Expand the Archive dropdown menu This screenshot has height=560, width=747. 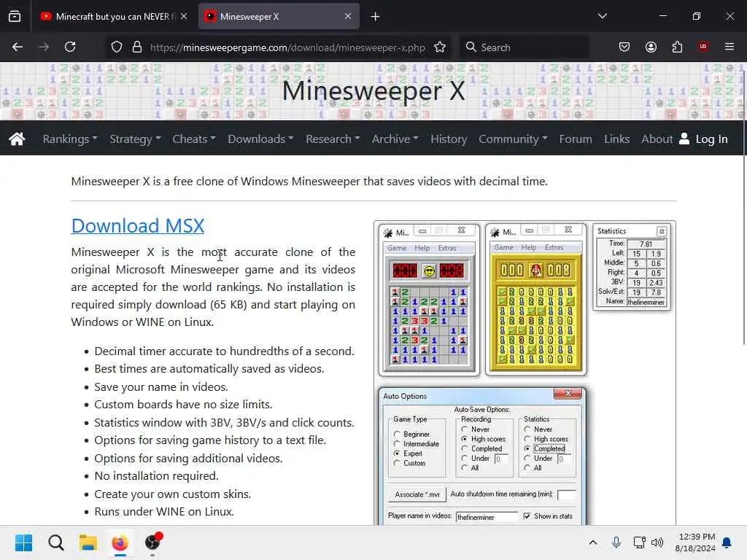[395, 139]
